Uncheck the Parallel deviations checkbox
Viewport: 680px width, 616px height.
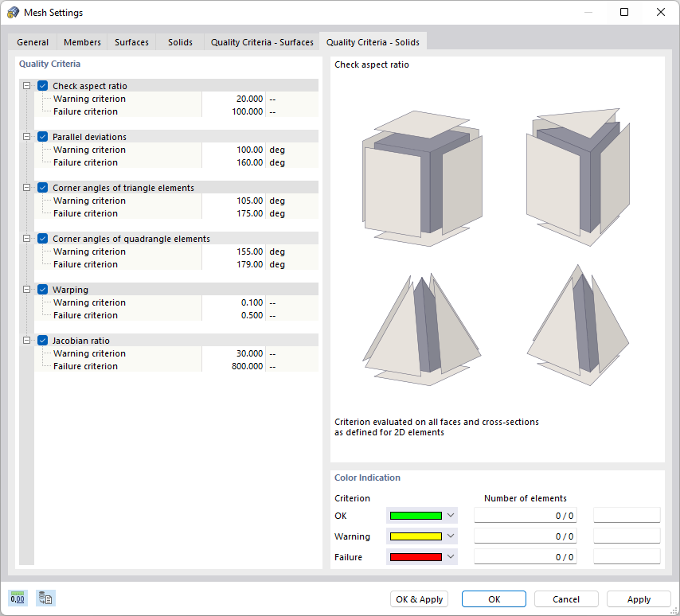[42, 136]
